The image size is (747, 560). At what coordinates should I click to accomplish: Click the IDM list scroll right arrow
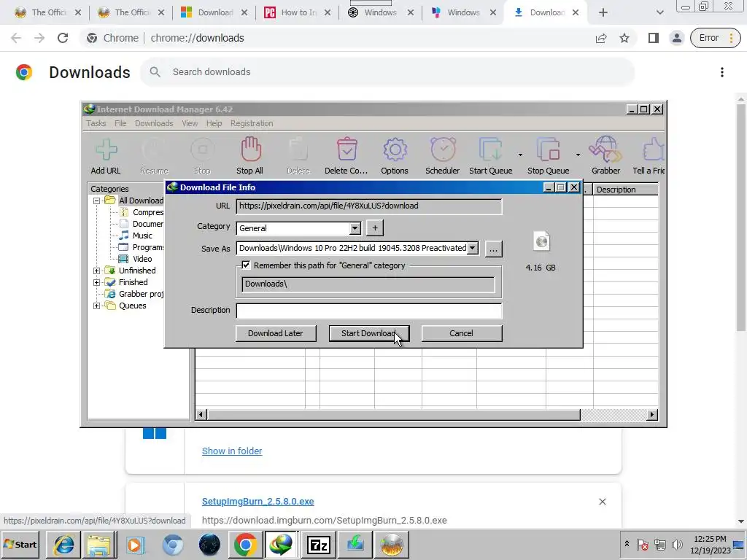point(652,415)
